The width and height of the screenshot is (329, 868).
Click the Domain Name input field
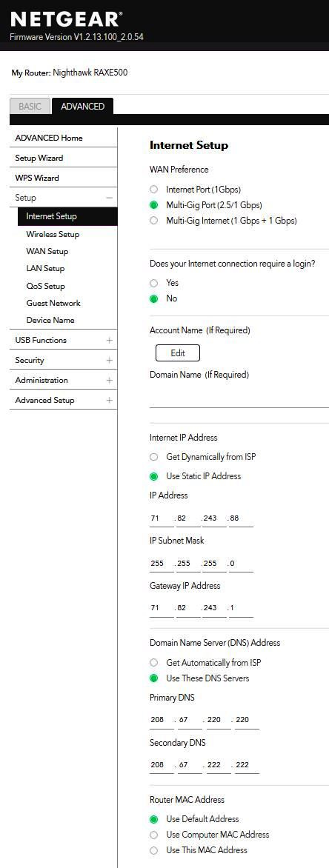pyautogui.click(x=239, y=396)
